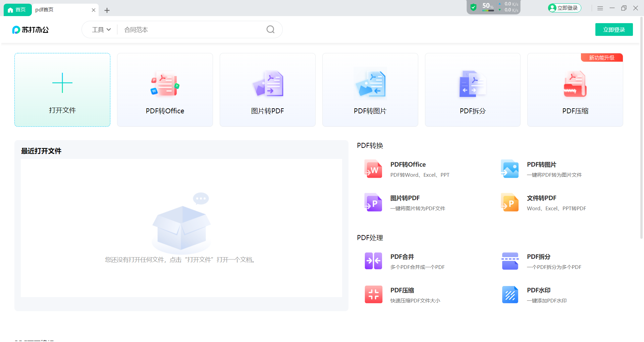Click the vertical scrollbar on right edge
This screenshot has width=644, height=342.
[641, 127]
